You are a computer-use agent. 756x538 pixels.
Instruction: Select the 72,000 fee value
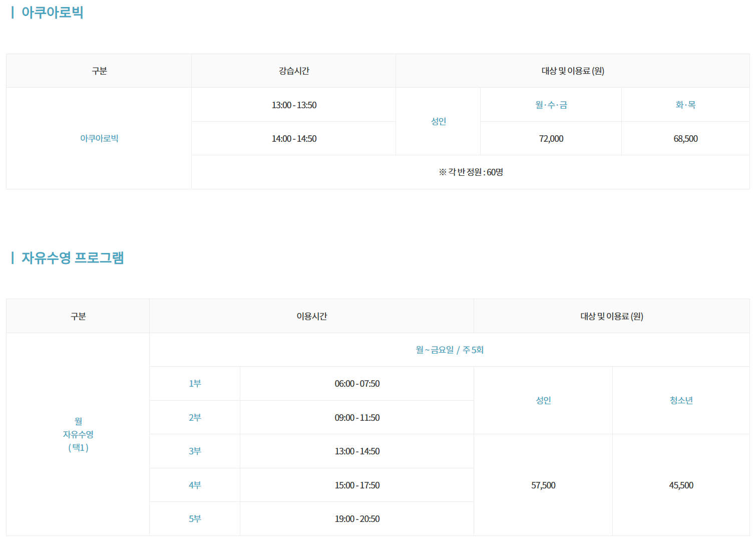[551, 139]
